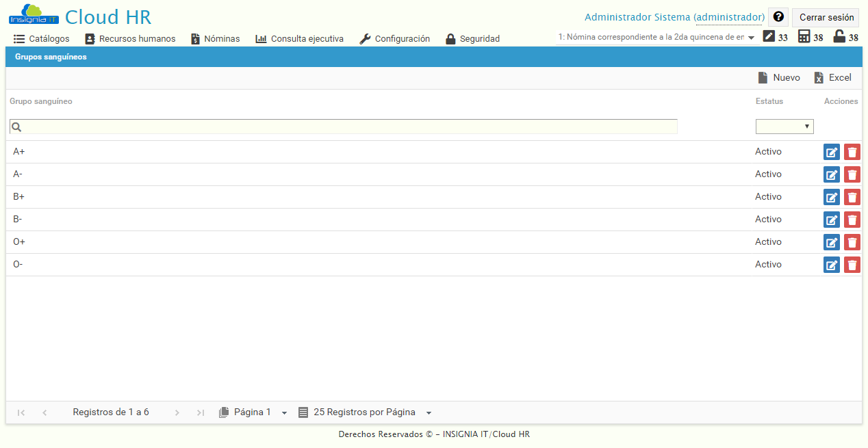Open the pencil notifications showing 33
The width and height of the screenshot is (868, 448).
pos(770,37)
